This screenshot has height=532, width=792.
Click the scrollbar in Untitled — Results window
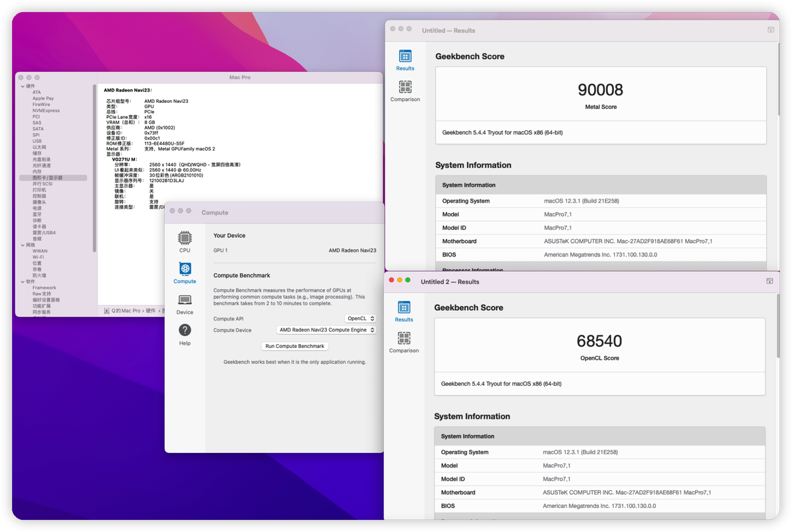(x=778, y=79)
